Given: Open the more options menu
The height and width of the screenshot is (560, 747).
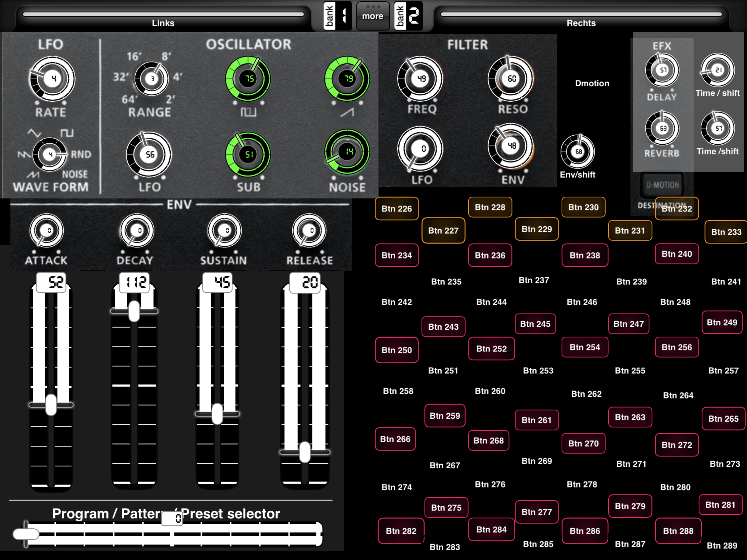Looking at the screenshot, I should coord(373,16).
